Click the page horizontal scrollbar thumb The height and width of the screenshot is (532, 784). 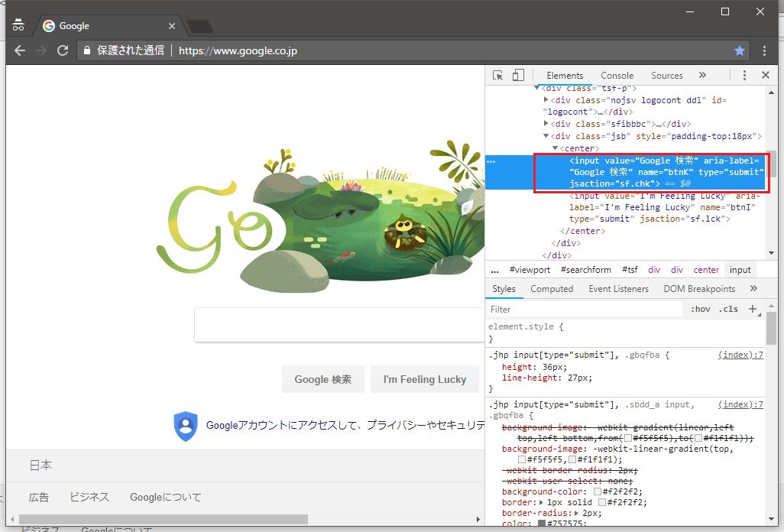click(163, 520)
